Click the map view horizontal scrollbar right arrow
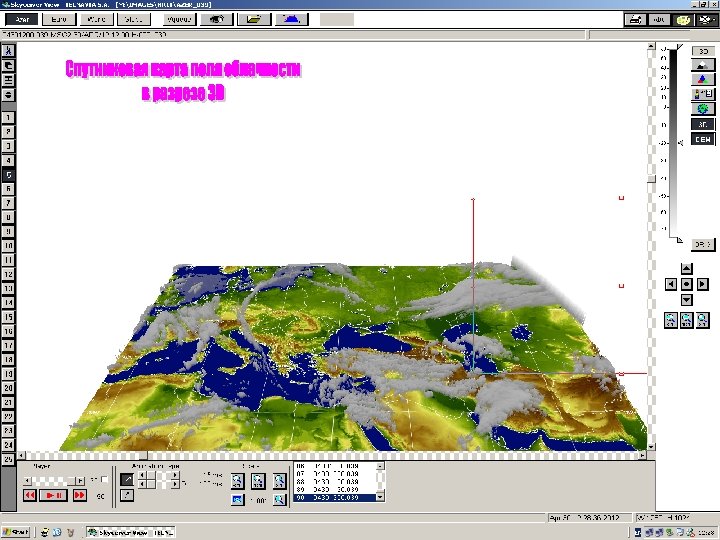Viewport: 720px width, 540px height. [642, 456]
